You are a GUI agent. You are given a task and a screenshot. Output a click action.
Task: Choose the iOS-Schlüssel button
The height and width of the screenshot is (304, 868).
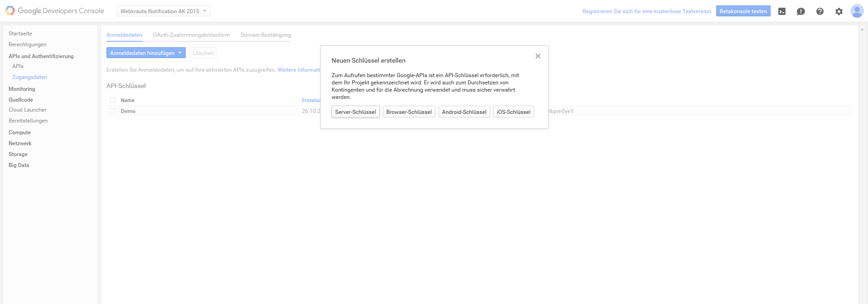point(514,112)
